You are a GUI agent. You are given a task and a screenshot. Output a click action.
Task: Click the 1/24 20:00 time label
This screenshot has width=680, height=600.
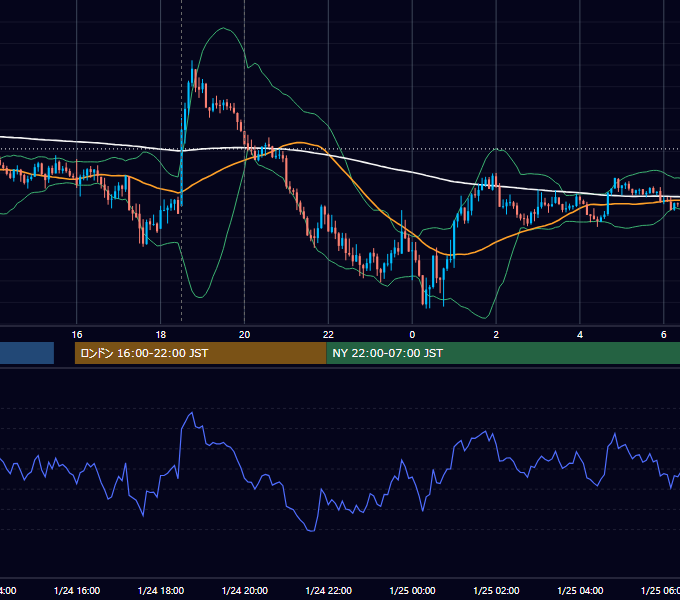tap(245, 590)
